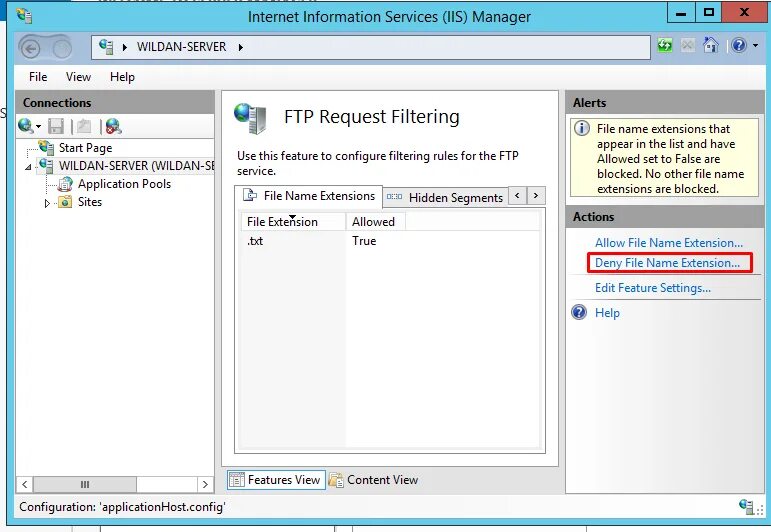This screenshot has height=532, width=771.
Task: Click the Application Pools icon
Action: pyautogui.click(x=65, y=184)
